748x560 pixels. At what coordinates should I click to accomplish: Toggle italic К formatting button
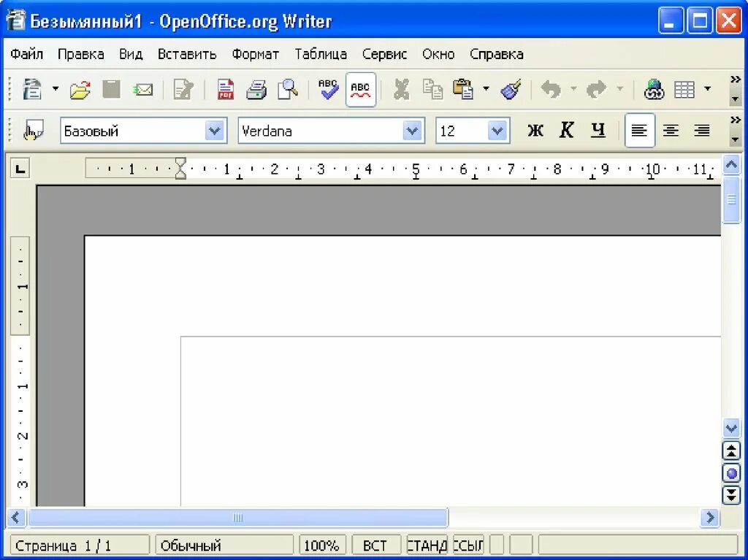coord(566,130)
